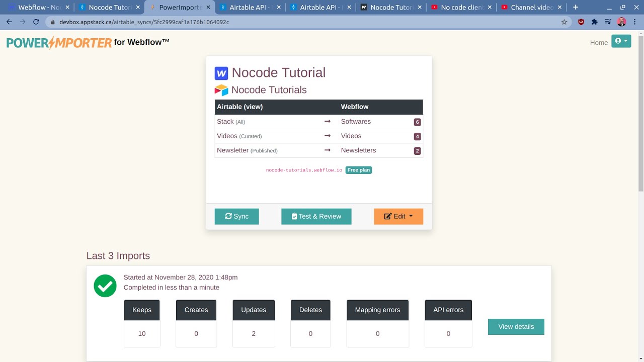This screenshot has height=362, width=644.
Task: Click the Started at November 28 text
Action: click(181, 278)
